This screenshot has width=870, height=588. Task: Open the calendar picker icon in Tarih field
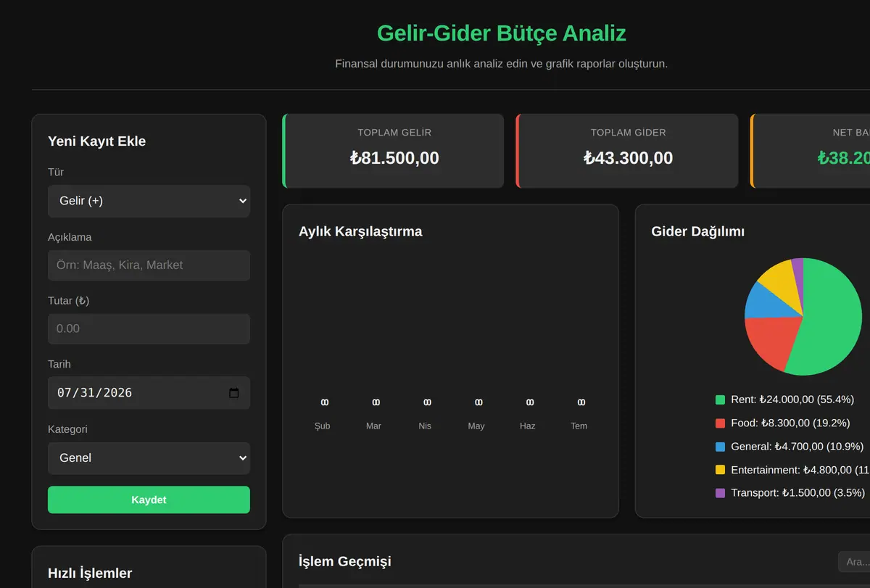pos(233,393)
